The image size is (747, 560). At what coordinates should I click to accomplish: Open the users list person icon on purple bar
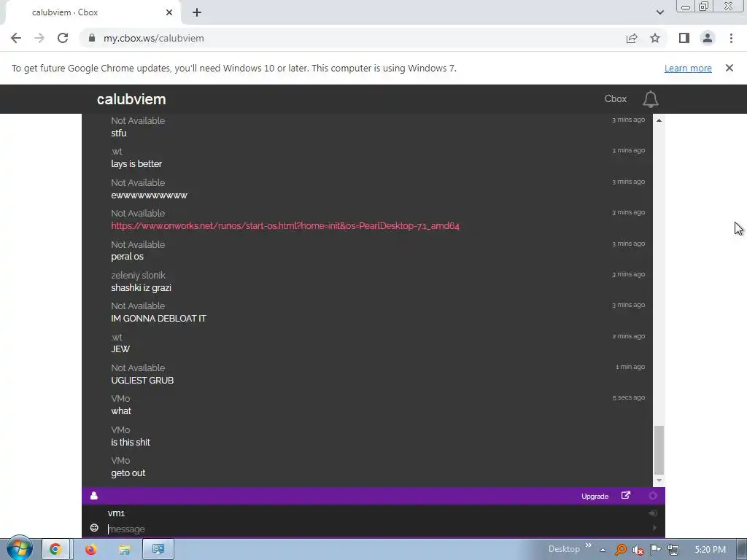coord(94,496)
